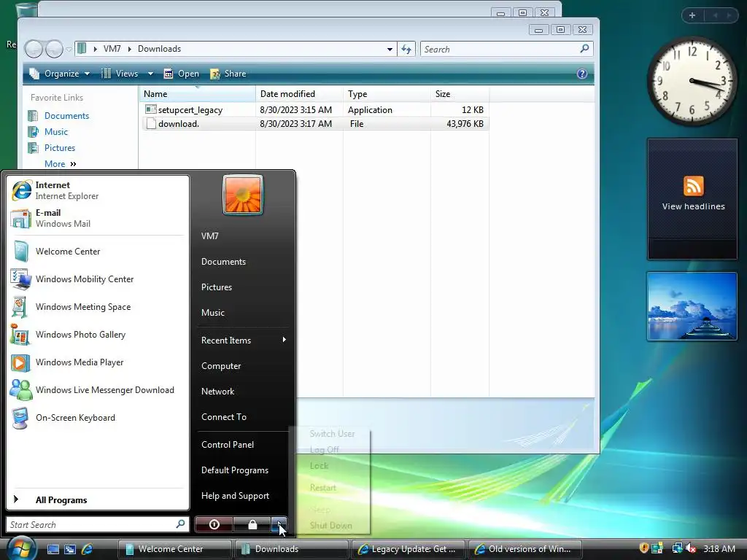Image resolution: width=747 pixels, height=560 pixels.
Task: Click the Share toolbar button
Action: [228, 74]
